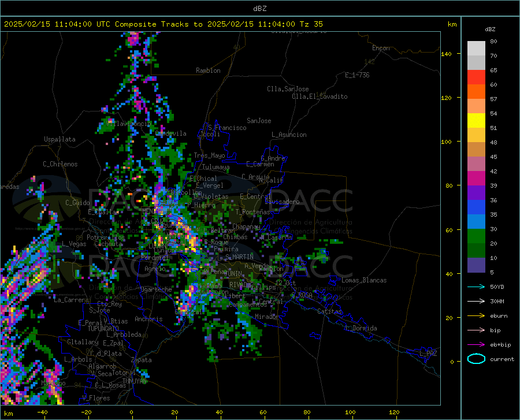
Task: Click the 'dBZ' heading above color scale
Action: click(x=490, y=29)
